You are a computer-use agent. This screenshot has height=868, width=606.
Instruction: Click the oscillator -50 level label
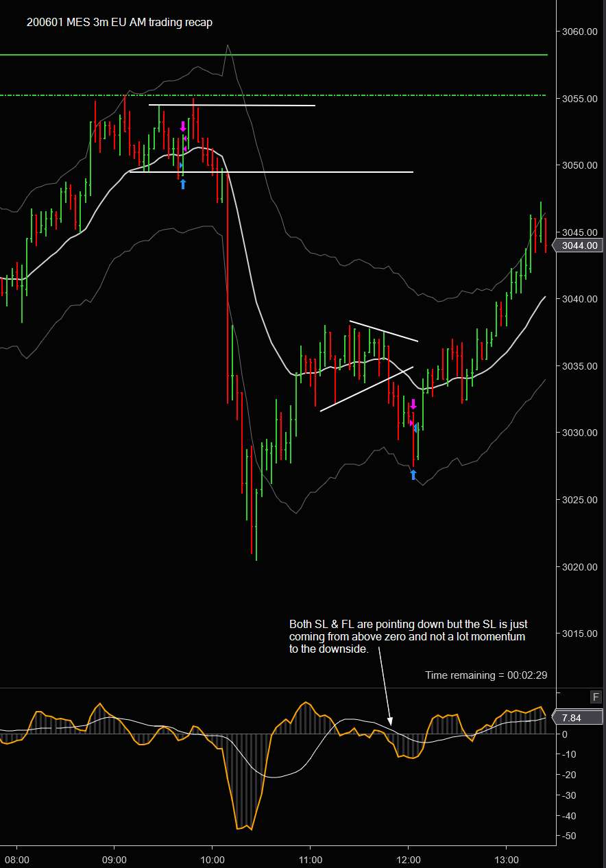click(569, 836)
